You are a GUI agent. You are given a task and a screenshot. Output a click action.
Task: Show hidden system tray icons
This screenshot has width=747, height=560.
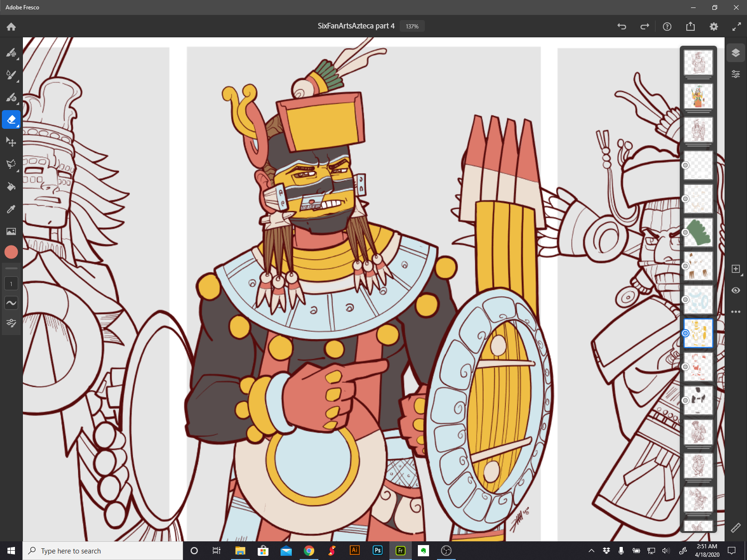click(x=592, y=551)
